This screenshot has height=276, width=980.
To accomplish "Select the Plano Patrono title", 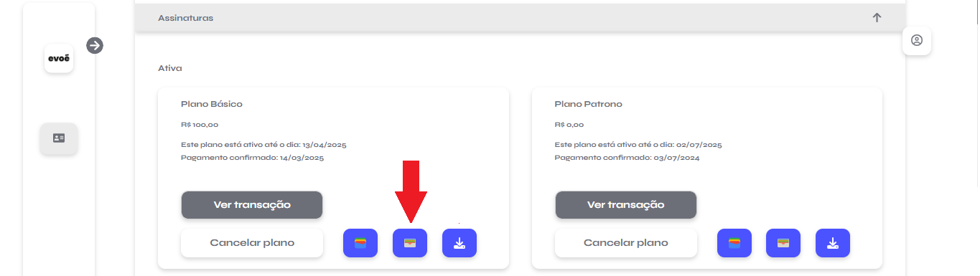I will [x=589, y=104].
